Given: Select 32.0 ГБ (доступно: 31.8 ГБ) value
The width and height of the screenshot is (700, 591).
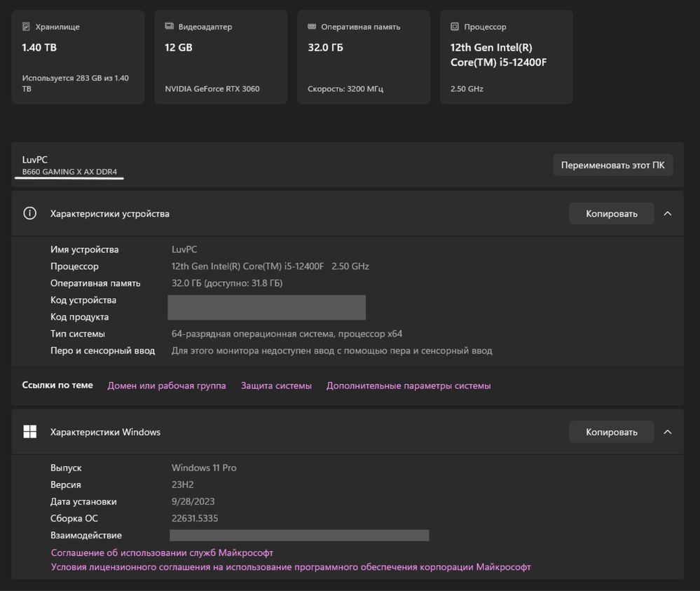Looking at the screenshot, I should coord(227,283).
